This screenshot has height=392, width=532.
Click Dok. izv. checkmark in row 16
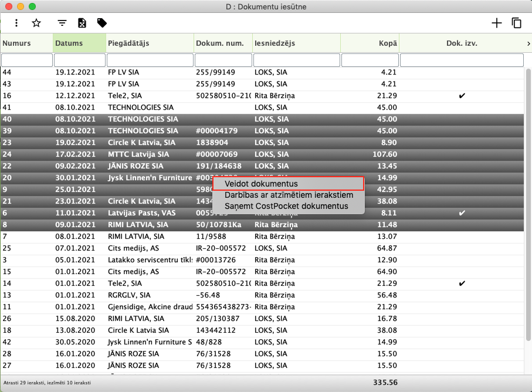point(462,96)
